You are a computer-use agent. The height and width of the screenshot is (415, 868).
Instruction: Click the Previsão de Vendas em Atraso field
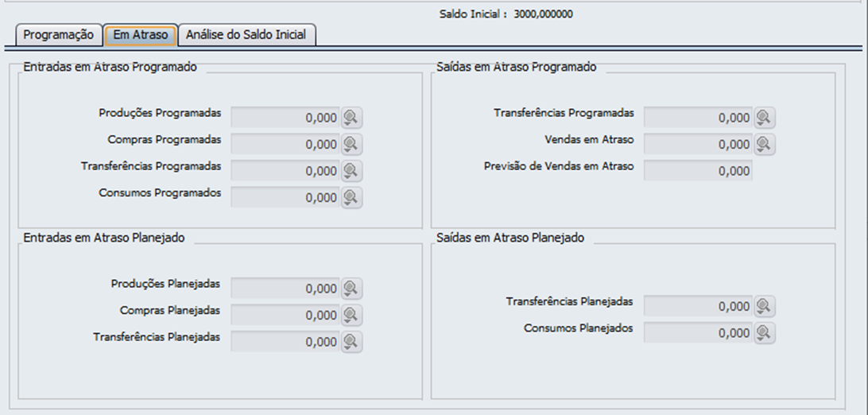pos(697,171)
